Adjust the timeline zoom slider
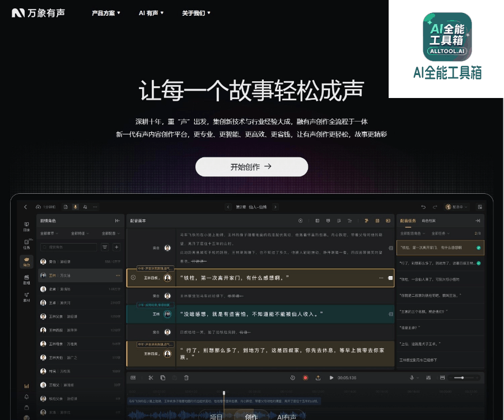 pyautogui.click(x=463, y=378)
